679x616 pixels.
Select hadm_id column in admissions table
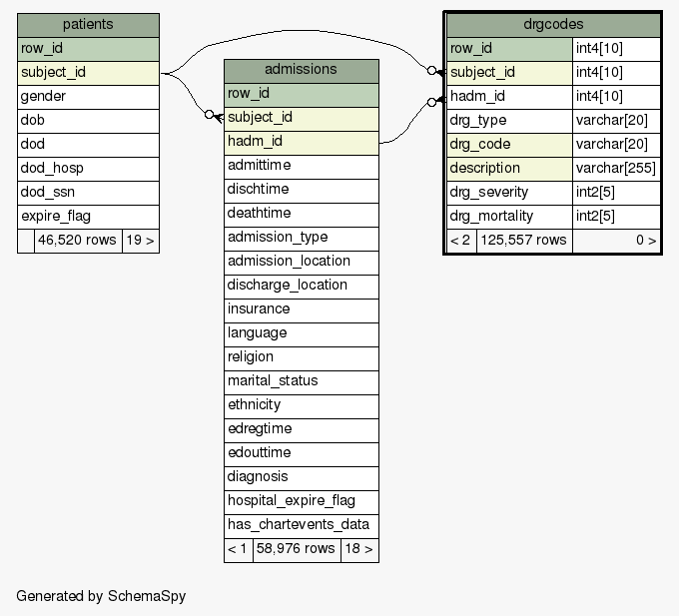click(x=301, y=142)
